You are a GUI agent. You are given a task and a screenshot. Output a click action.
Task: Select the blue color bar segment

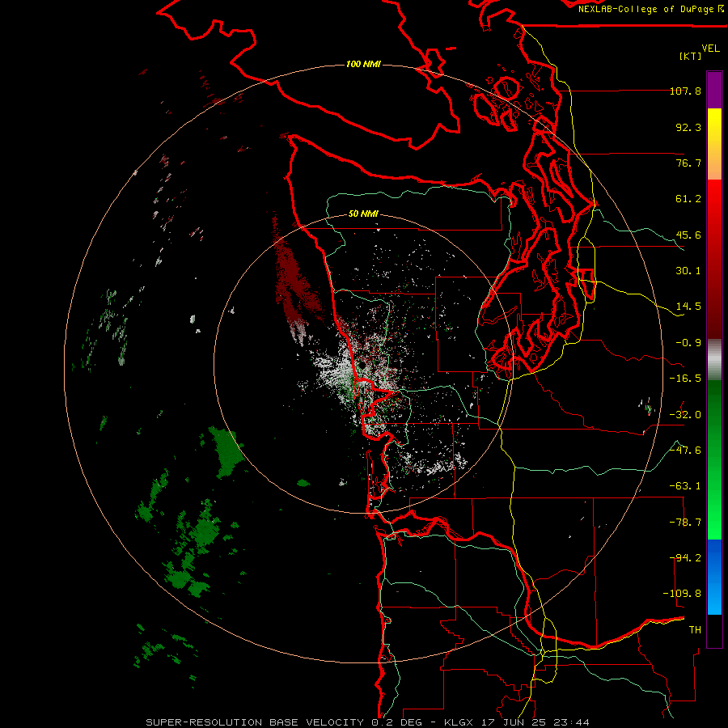point(714,577)
